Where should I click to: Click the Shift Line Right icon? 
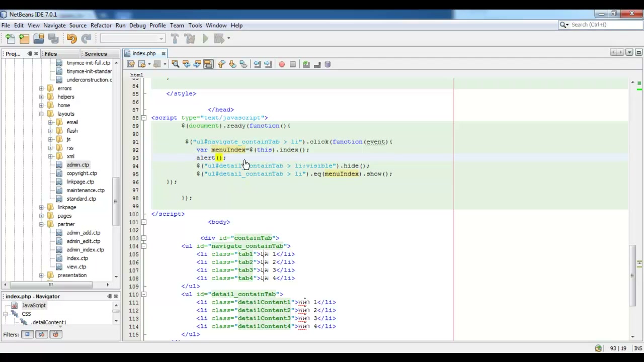point(268,64)
